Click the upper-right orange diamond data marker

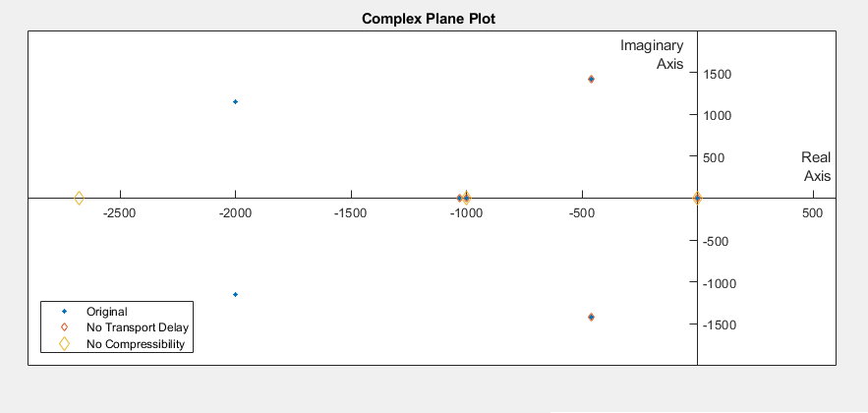point(591,80)
